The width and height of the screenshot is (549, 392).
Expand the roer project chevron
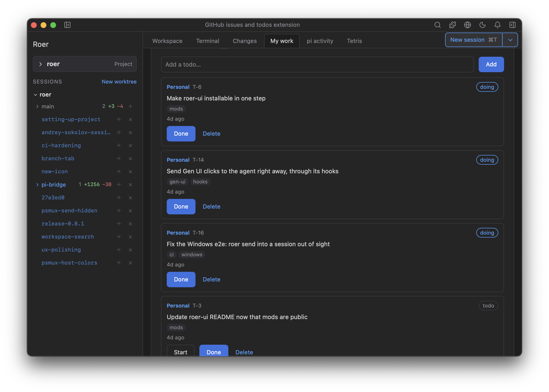click(x=41, y=64)
